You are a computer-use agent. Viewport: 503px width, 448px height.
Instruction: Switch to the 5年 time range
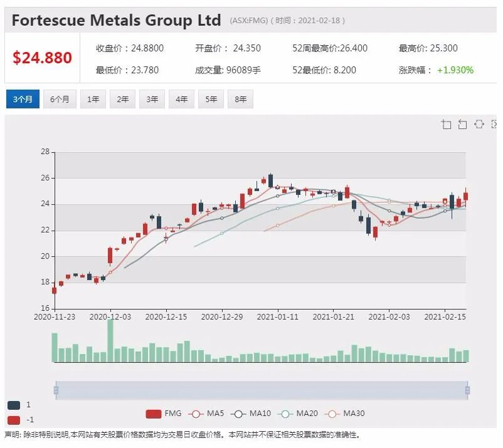click(211, 100)
